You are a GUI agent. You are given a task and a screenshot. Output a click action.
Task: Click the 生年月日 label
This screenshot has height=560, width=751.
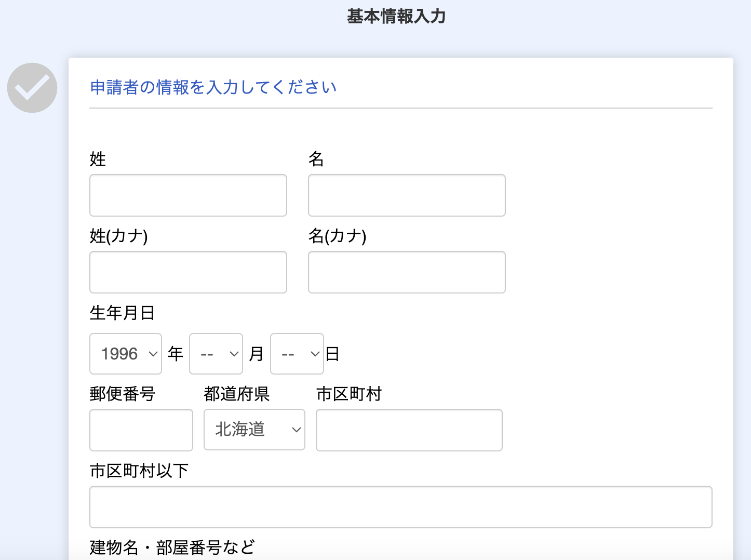point(122,313)
